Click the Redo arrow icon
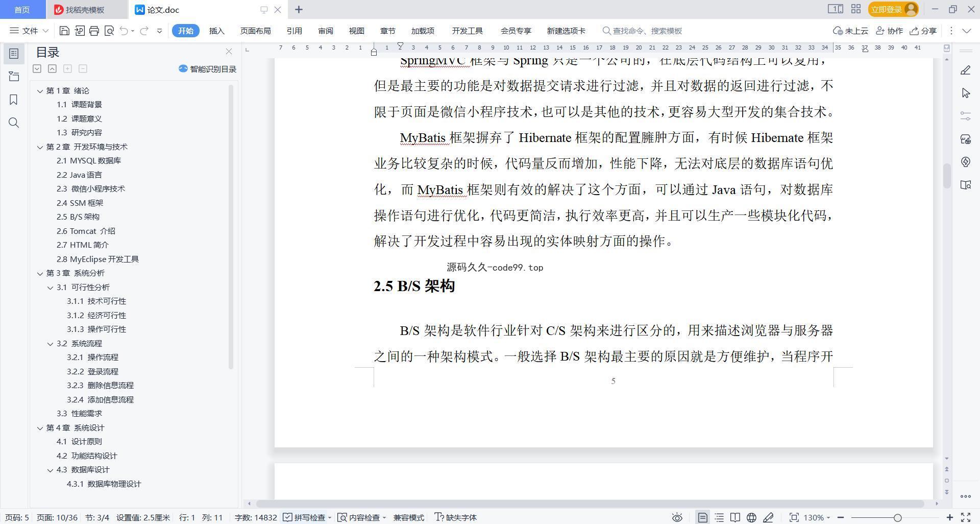980x524 pixels. point(144,31)
